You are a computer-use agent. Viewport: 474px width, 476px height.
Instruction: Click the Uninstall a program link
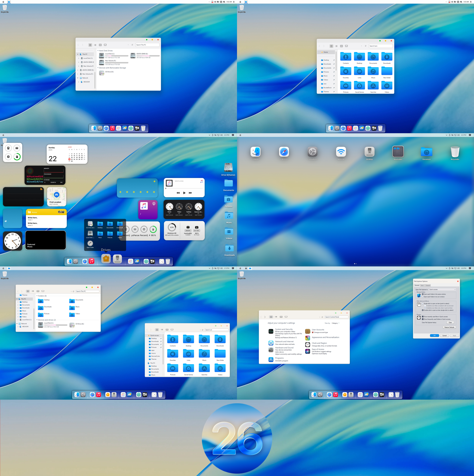[282, 361]
